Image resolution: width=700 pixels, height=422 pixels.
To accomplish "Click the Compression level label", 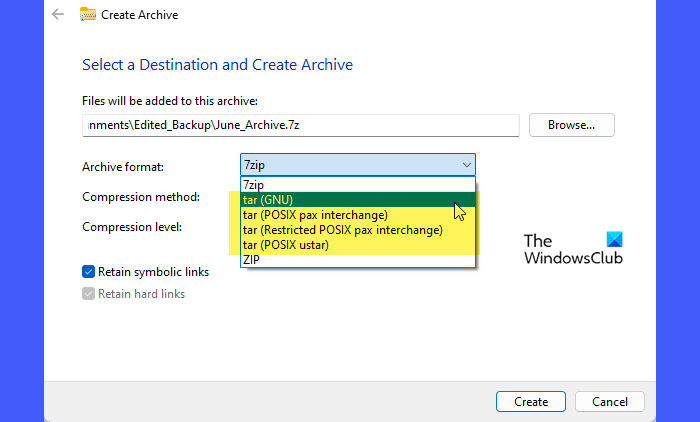I will [132, 227].
